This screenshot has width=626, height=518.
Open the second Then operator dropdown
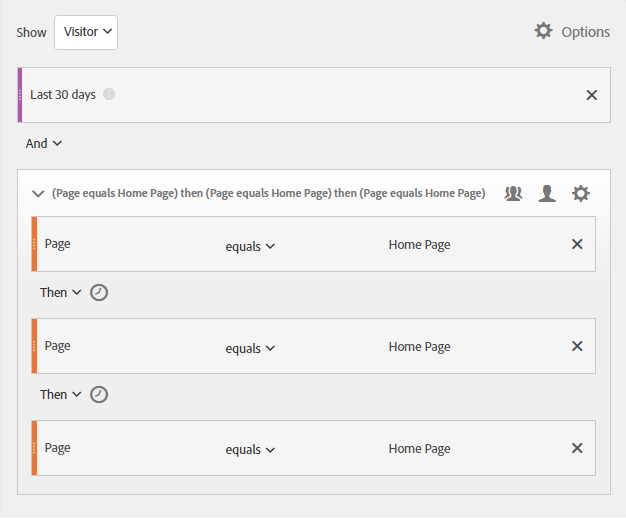(61, 395)
